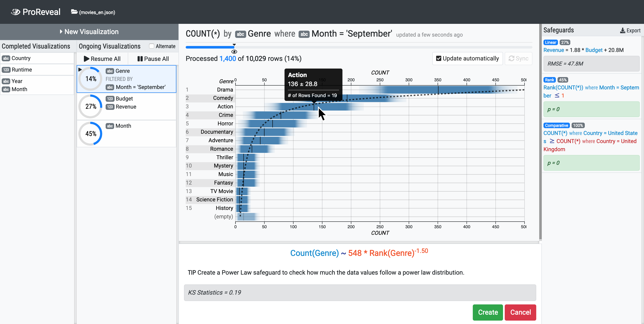Uncheck Update automatically checkbox
The width and height of the screenshot is (644, 324).
pos(438,59)
